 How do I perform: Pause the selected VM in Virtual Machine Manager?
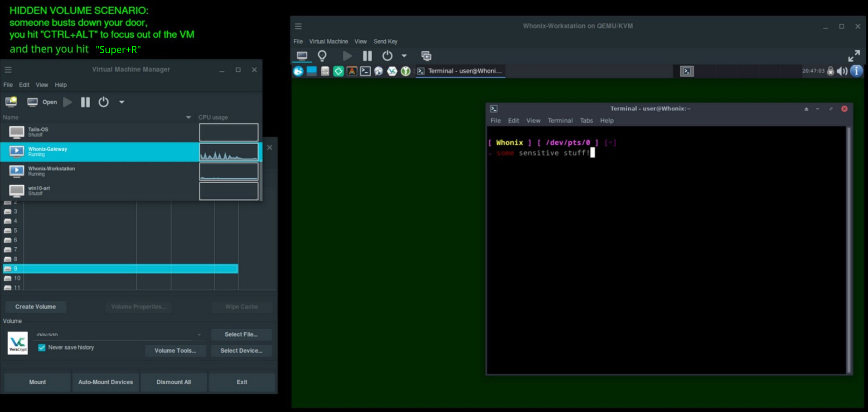(85, 102)
